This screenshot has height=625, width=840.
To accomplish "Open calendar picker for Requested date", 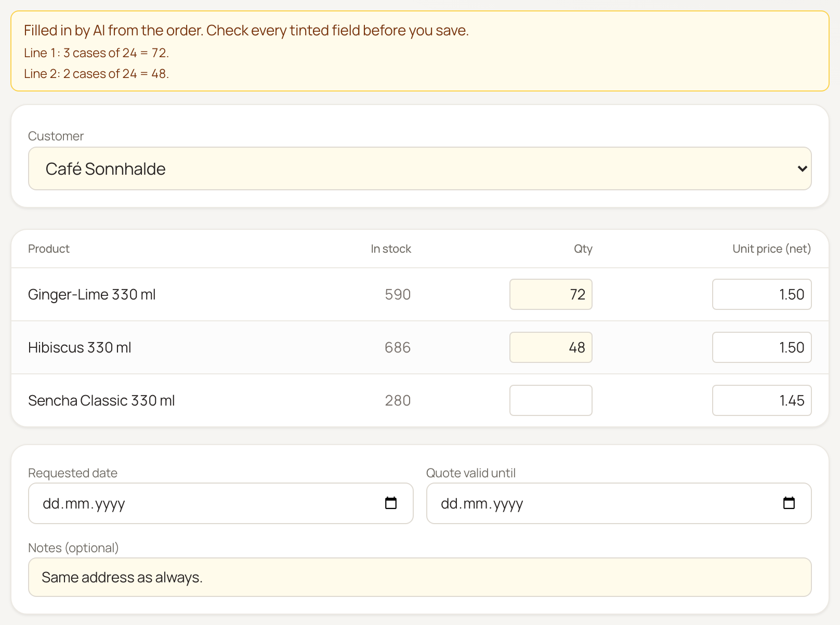I will [x=391, y=503].
